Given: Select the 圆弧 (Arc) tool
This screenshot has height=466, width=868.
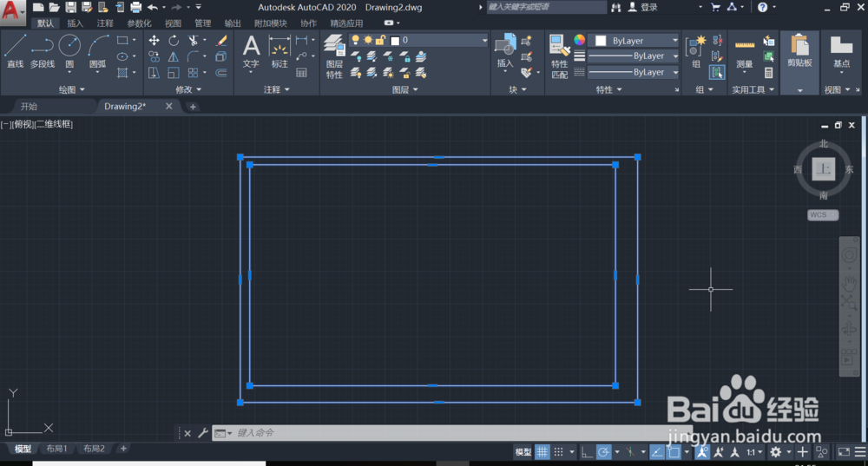Looking at the screenshot, I should (98, 51).
